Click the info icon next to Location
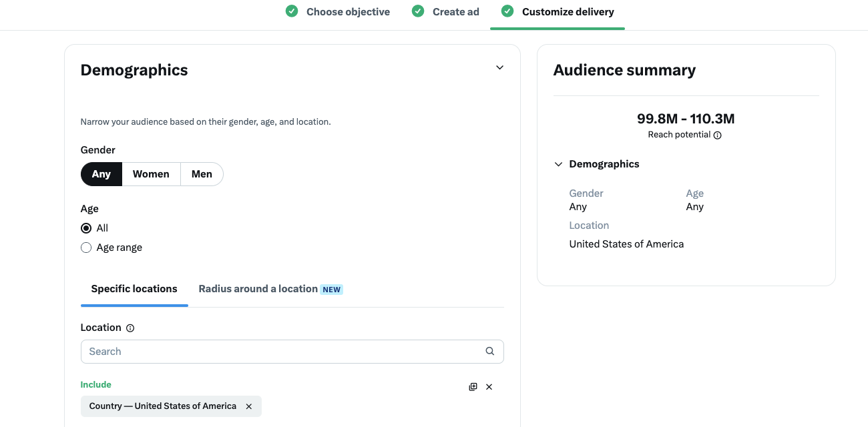This screenshot has height=427, width=868. pos(130,328)
